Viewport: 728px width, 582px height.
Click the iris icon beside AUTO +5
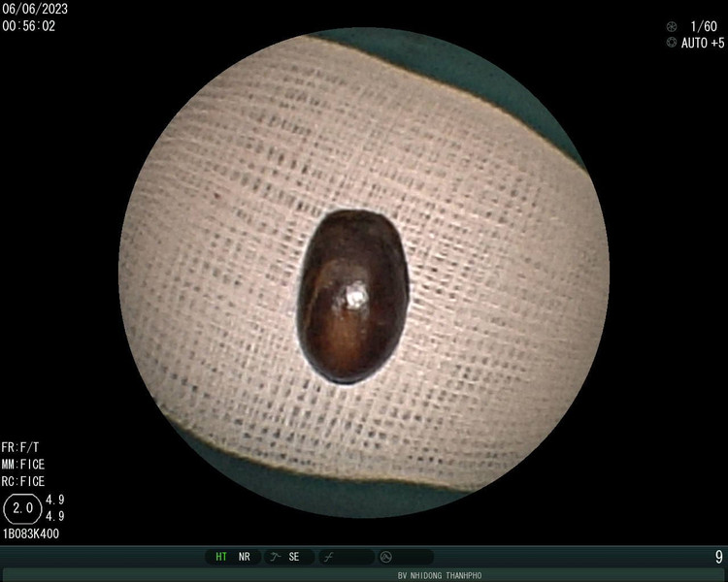point(672,43)
